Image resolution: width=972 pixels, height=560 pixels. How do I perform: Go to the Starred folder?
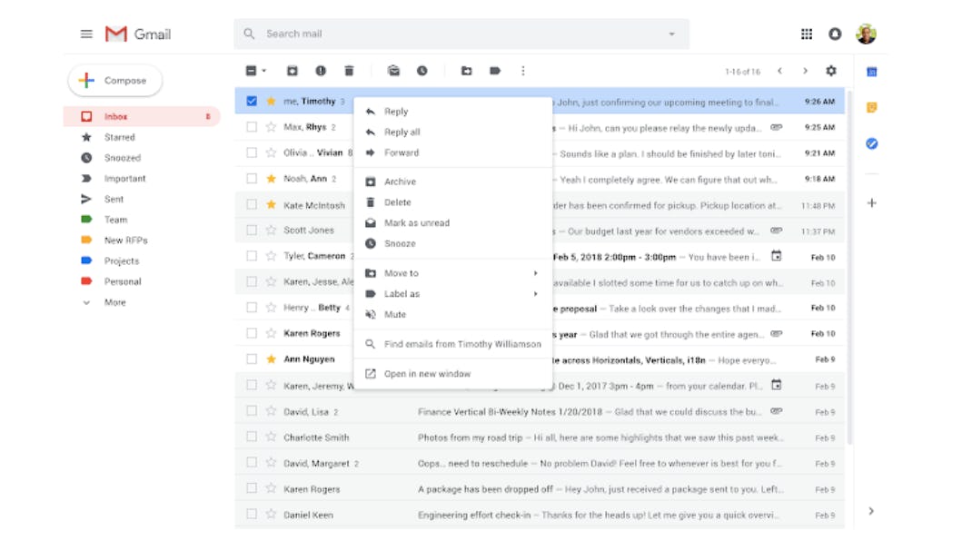click(x=119, y=137)
